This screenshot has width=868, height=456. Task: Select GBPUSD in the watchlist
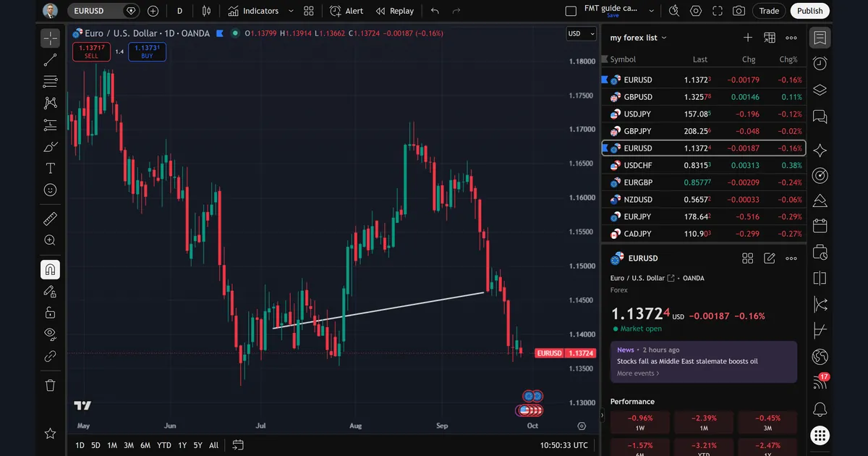703,97
